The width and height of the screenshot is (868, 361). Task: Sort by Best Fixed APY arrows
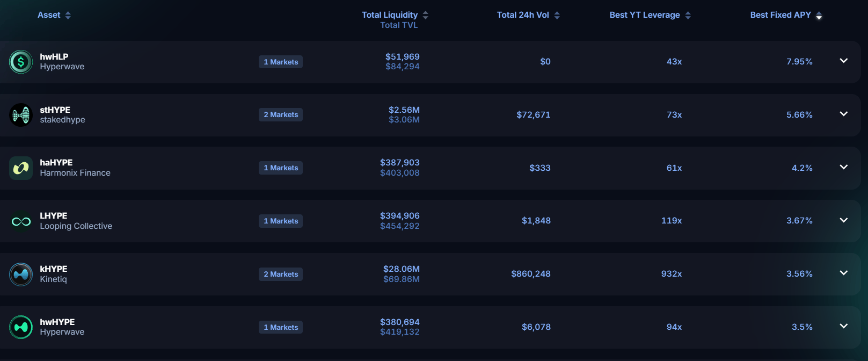[819, 16]
